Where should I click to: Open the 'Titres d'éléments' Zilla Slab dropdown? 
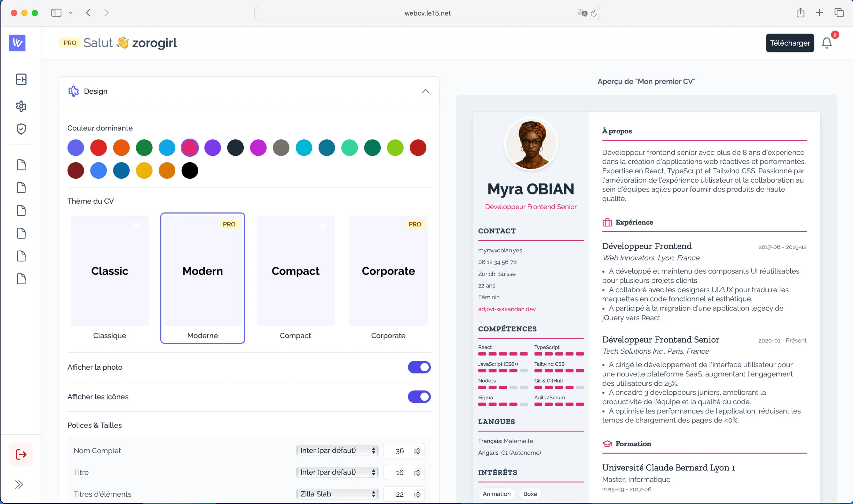click(x=337, y=494)
